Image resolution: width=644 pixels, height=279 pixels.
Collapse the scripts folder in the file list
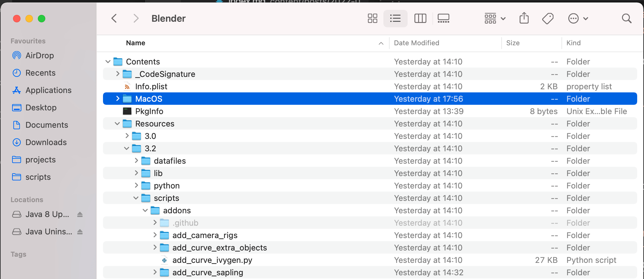(136, 198)
